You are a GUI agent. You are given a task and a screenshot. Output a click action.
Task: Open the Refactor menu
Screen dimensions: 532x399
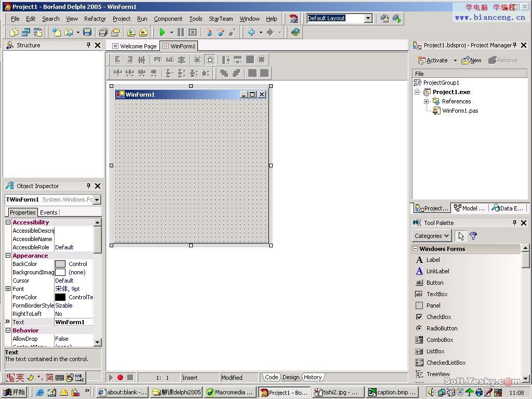pos(95,19)
